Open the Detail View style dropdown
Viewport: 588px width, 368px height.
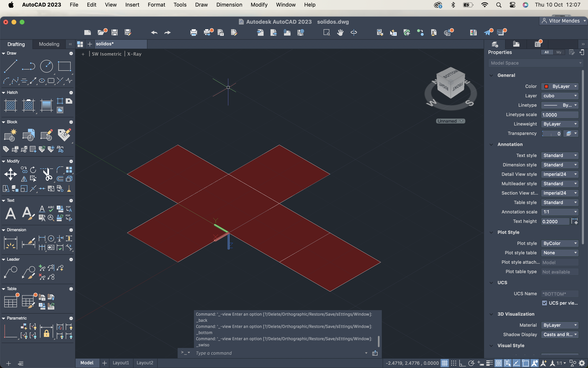(x=560, y=174)
